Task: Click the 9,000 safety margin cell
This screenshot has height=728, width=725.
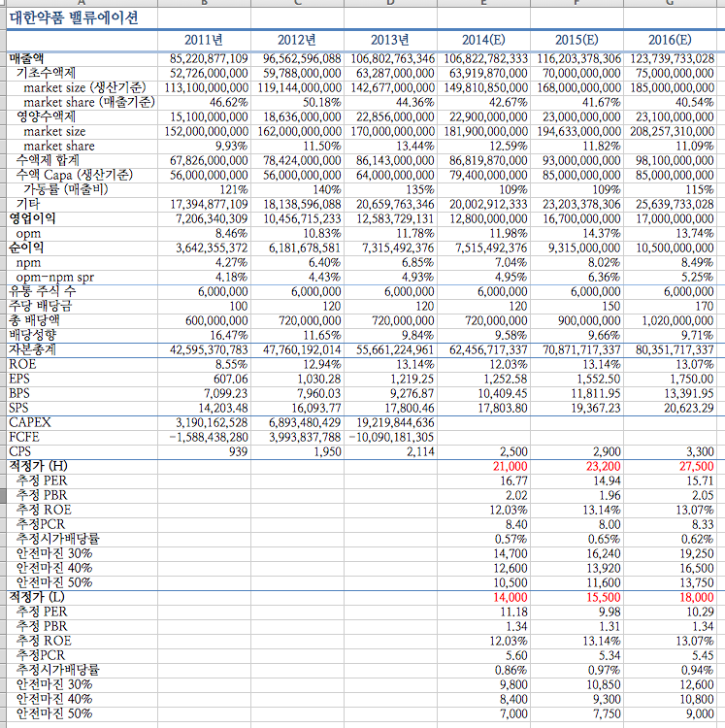Action: point(701,714)
